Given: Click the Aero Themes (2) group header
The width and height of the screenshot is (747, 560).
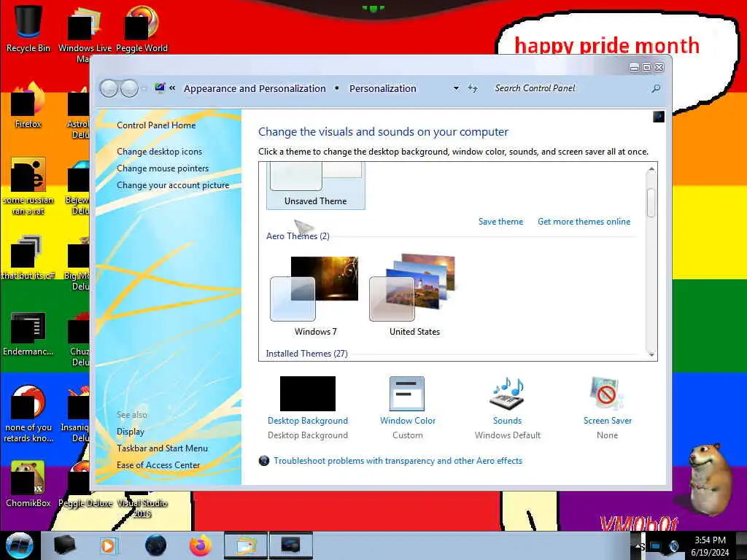Looking at the screenshot, I should [298, 236].
